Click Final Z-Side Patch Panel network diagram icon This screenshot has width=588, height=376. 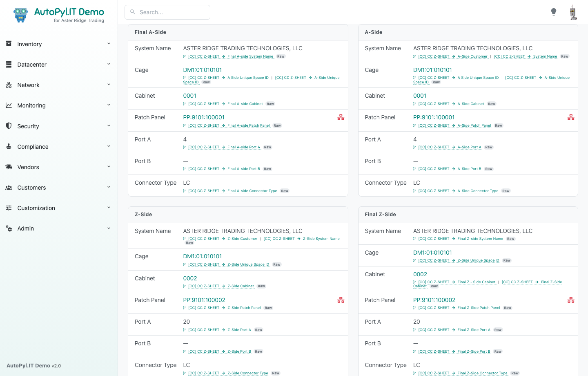[571, 300]
